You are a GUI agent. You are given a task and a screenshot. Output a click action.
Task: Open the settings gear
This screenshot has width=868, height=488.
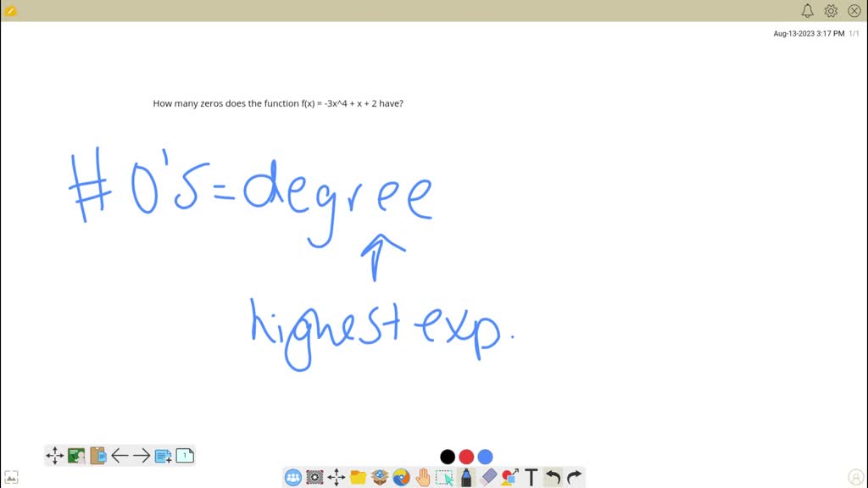point(830,10)
